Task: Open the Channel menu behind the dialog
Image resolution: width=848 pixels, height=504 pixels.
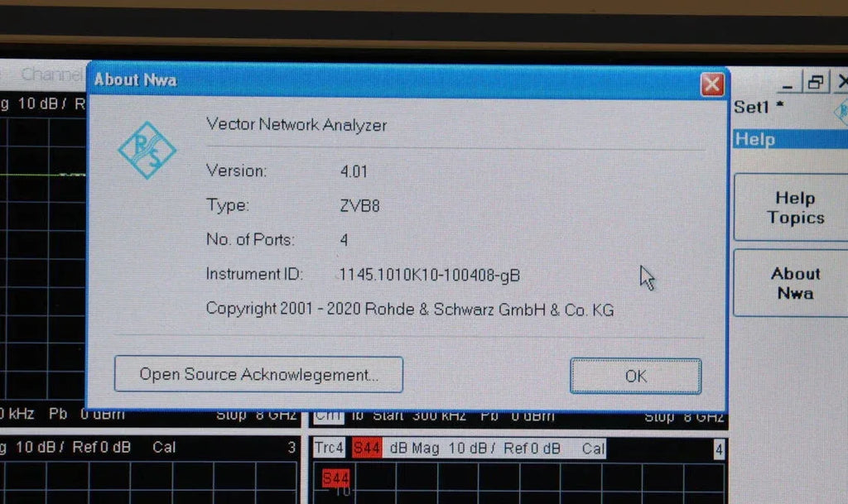Action: 51,74
